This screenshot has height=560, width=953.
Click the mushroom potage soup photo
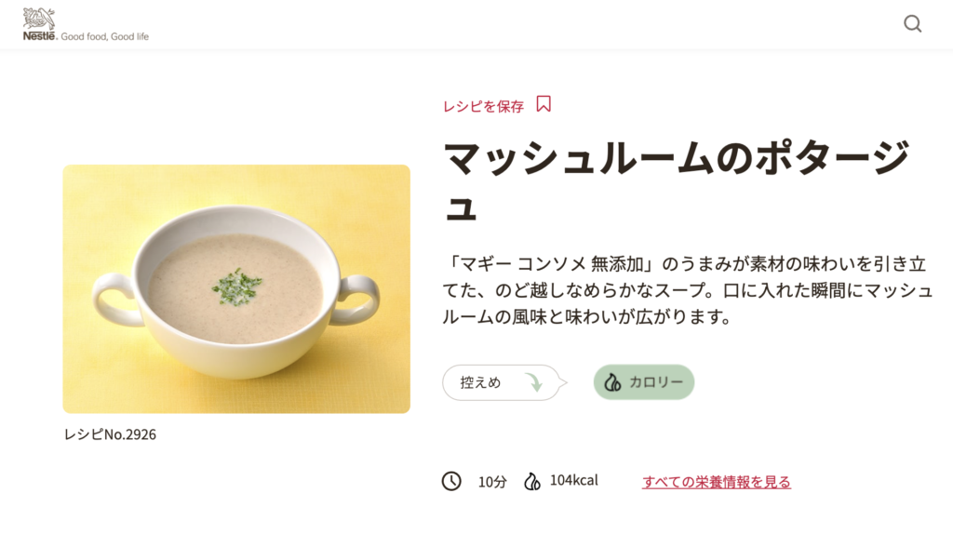coord(235,287)
